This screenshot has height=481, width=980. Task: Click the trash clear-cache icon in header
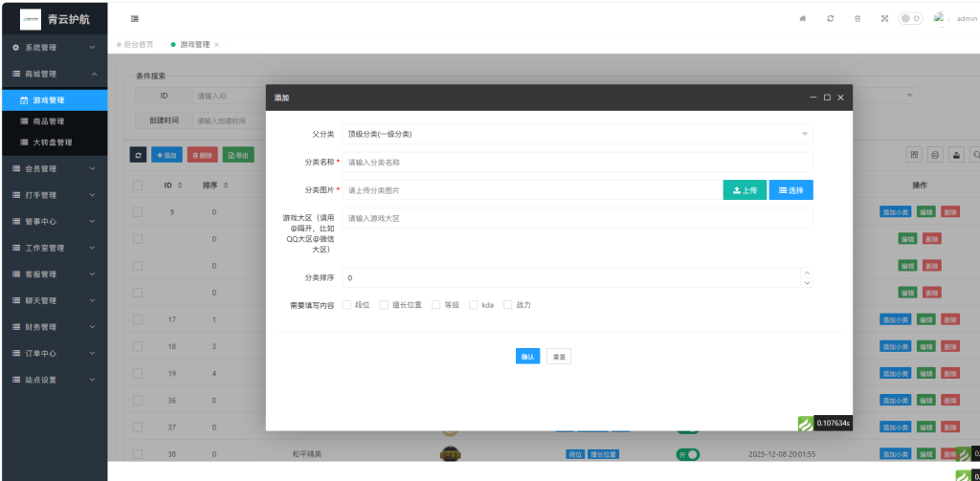tap(857, 19)
